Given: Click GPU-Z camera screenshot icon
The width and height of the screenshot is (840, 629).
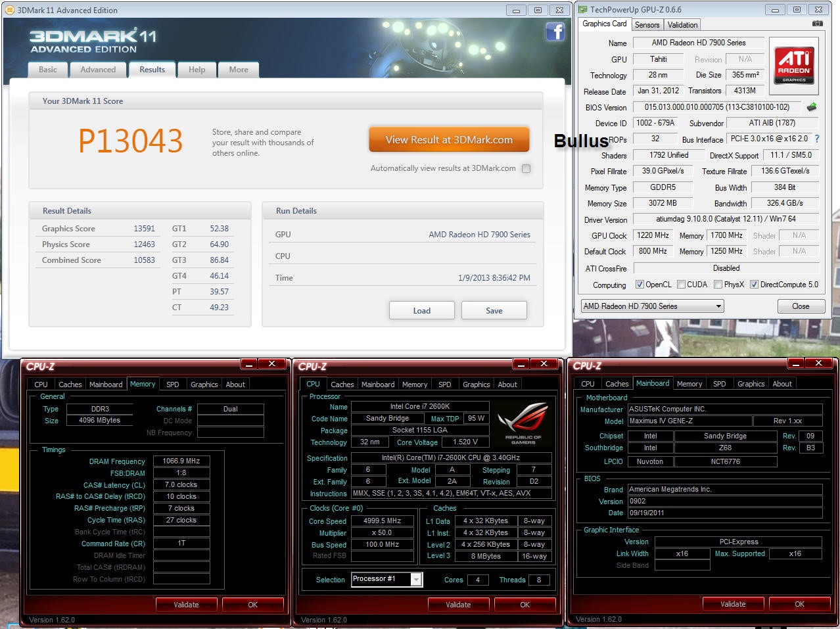Looking at the screenshot, I should 817,24.
